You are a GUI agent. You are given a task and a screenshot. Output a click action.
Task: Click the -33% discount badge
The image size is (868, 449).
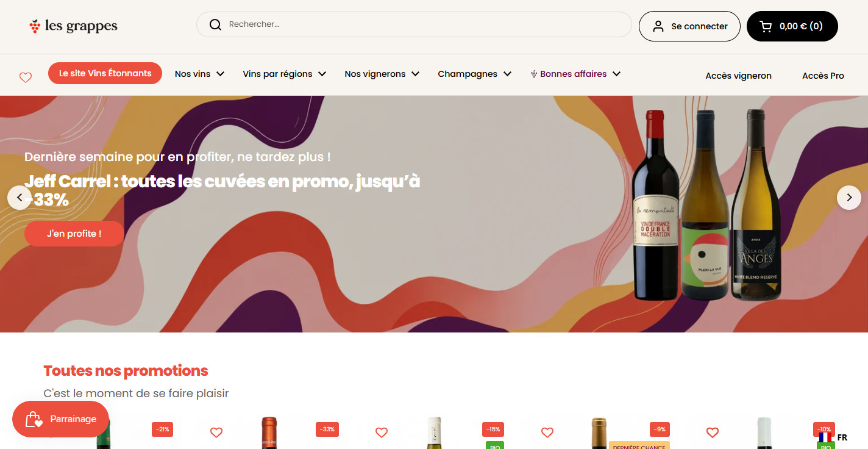(x=328, y=429)
